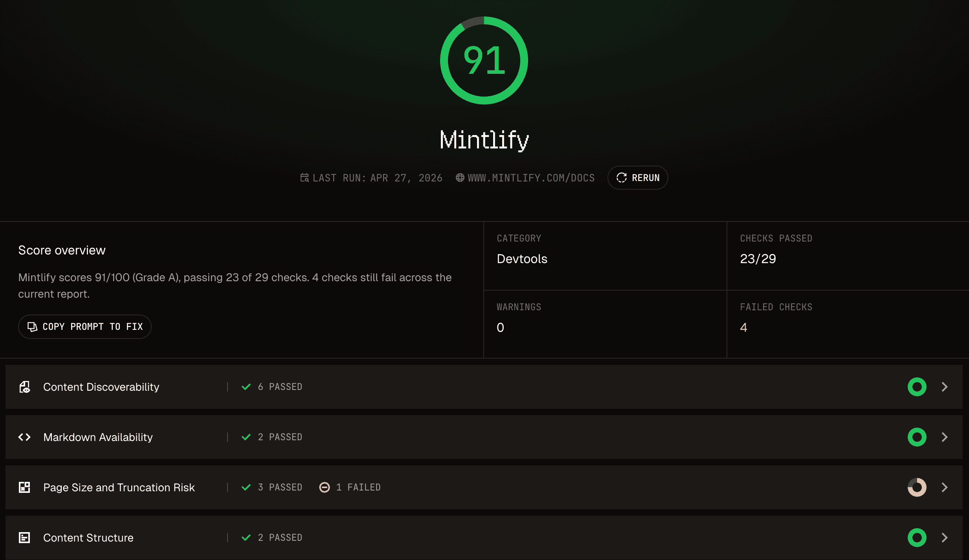Image resolution: width=969 pixels, height=560 pixels.
Task: Click the copy icon inside Copy Prompt to Fix
Action: (32, 326)
